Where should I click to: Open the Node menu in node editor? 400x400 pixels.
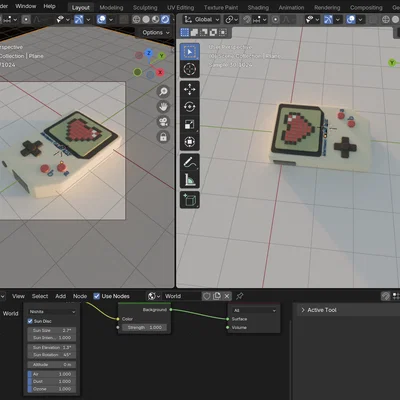(80, 296)
